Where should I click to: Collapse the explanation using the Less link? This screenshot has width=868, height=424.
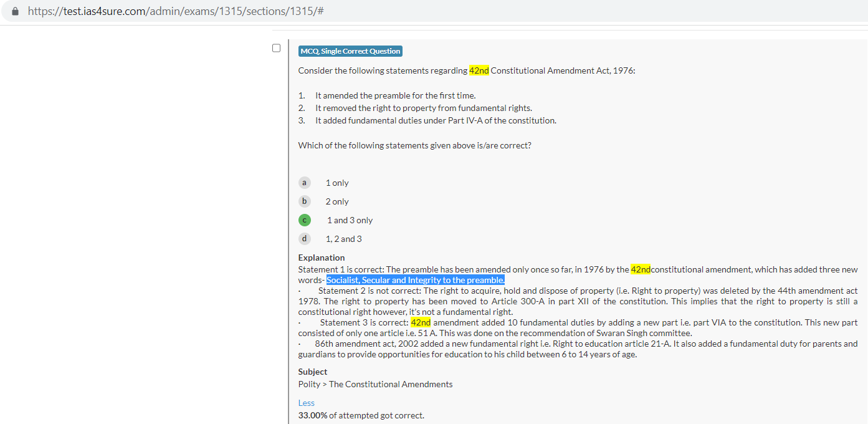306,403
